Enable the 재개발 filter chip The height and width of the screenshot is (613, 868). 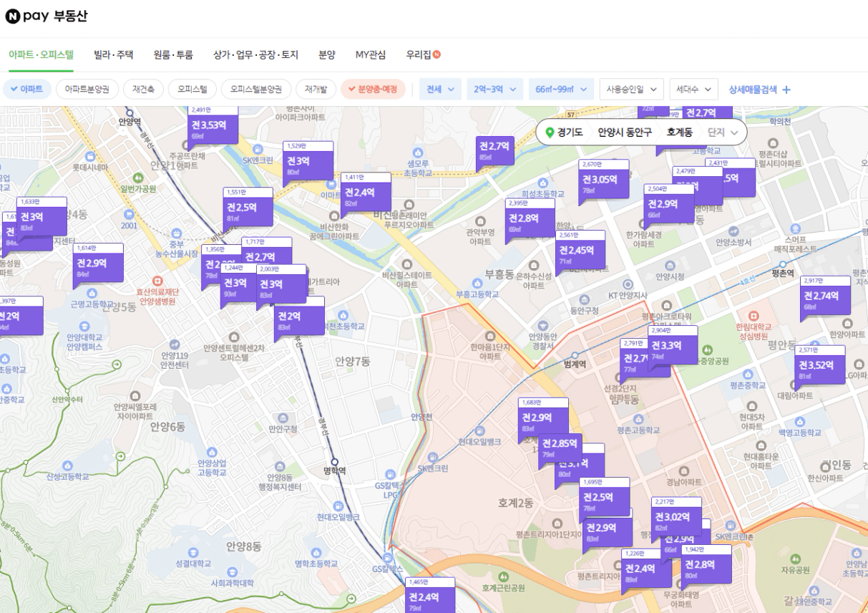point(316,90)
